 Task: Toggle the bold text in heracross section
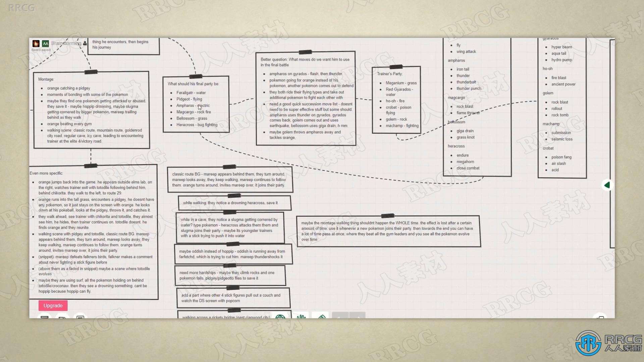[x=455, y=146]
